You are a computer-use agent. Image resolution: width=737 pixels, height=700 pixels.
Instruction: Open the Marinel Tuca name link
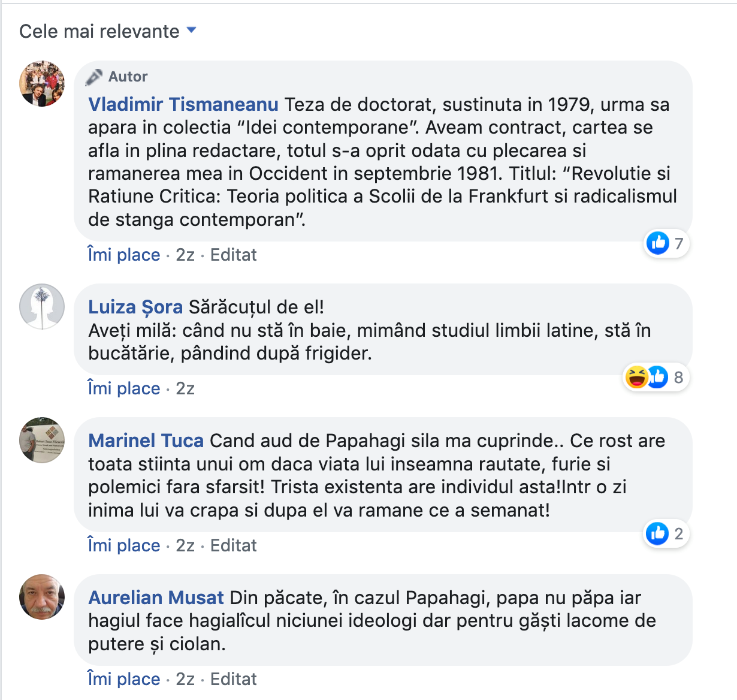click(146, 440)
